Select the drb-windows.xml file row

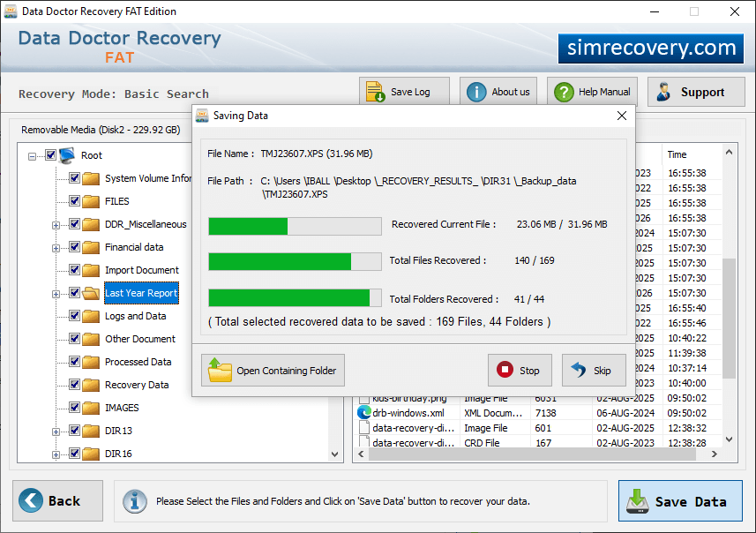[x=539, y=413]
